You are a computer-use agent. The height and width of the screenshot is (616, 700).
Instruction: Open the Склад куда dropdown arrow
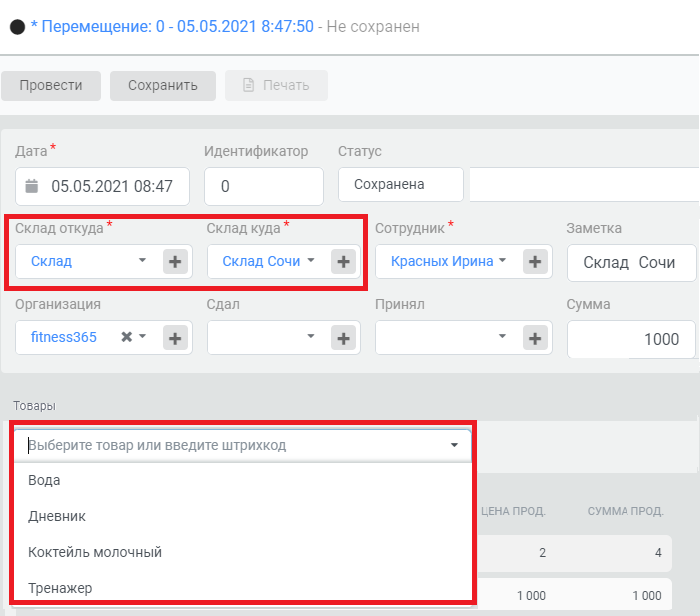311,260
